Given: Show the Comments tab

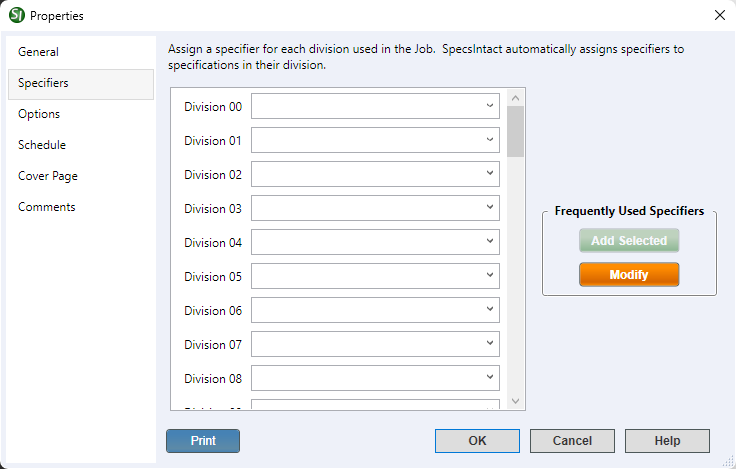Looking at the screenshot, I should [47, 207].
